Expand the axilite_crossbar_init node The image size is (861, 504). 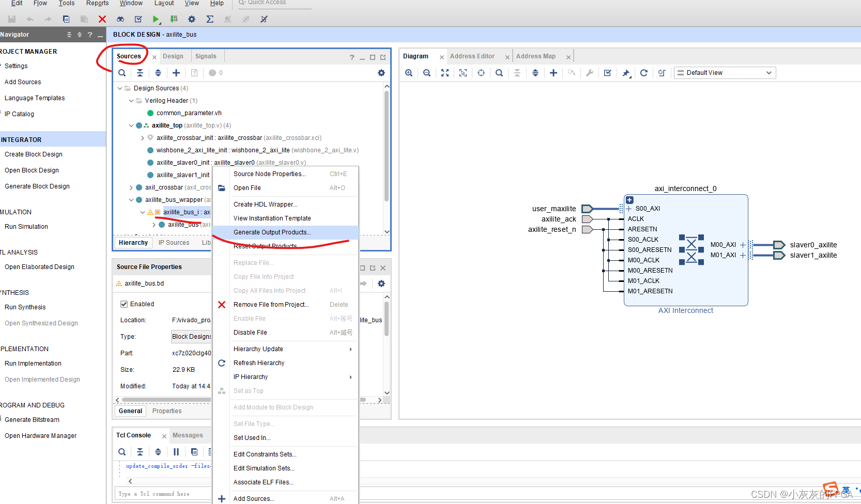[143, 138]
